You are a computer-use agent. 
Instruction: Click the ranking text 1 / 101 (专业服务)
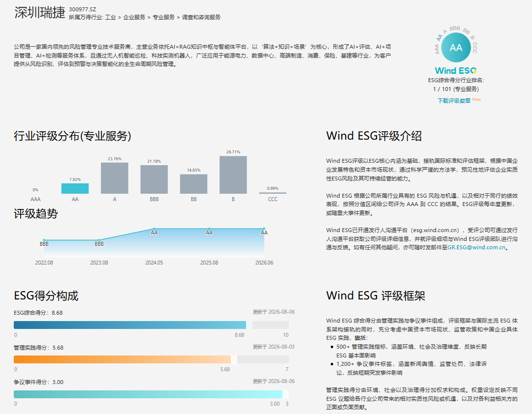click(x=456, y=89)
